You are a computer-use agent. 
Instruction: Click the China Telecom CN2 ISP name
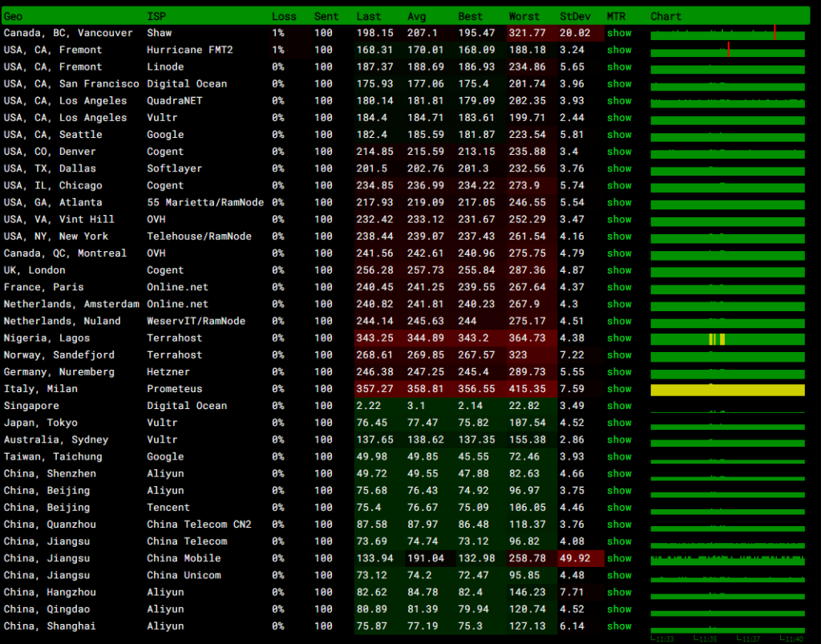click(x=199, y=525)
